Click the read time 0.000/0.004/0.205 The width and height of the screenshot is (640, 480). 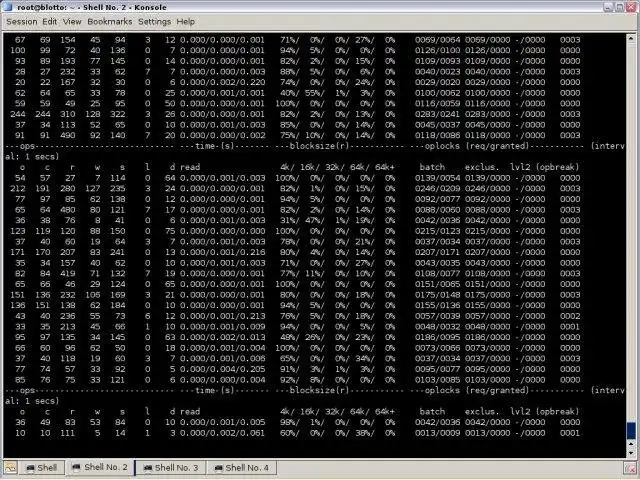(222, 369)
